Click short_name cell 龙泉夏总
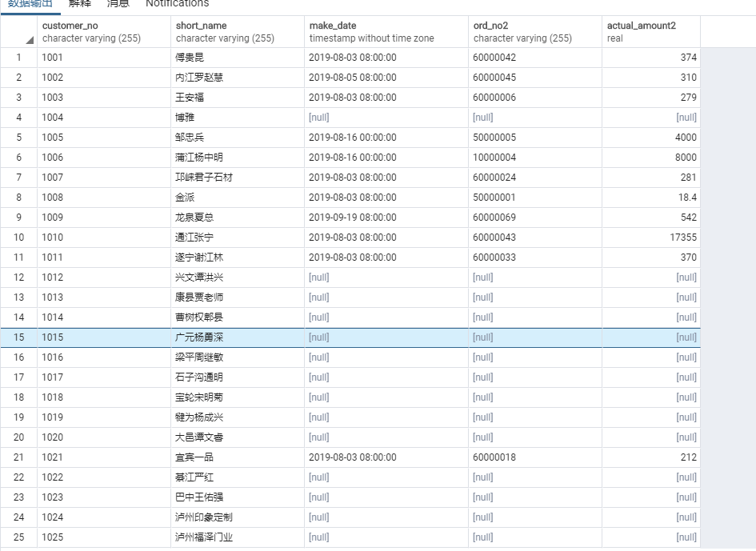Screen dimensions: 756x551 click(238, 218)
